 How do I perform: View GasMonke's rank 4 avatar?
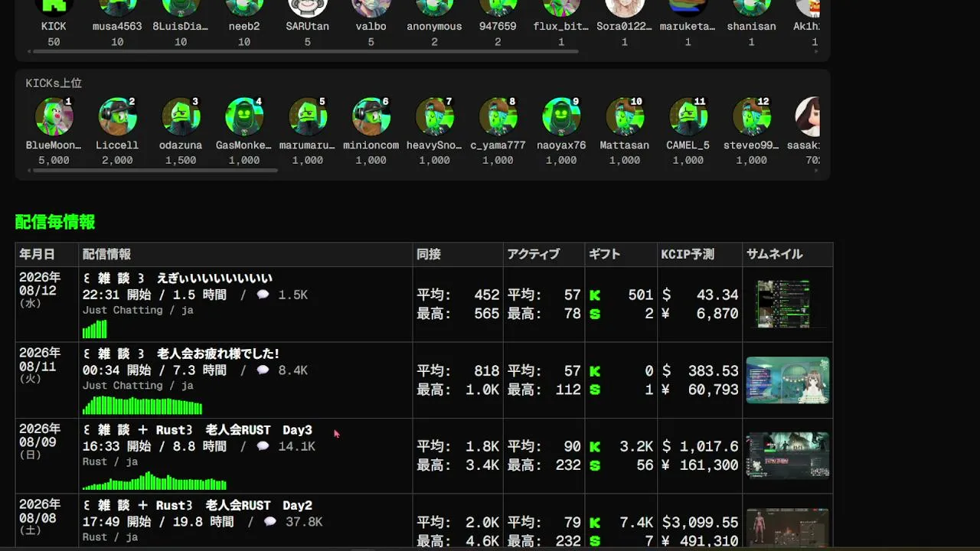click(x=244, y=117)
